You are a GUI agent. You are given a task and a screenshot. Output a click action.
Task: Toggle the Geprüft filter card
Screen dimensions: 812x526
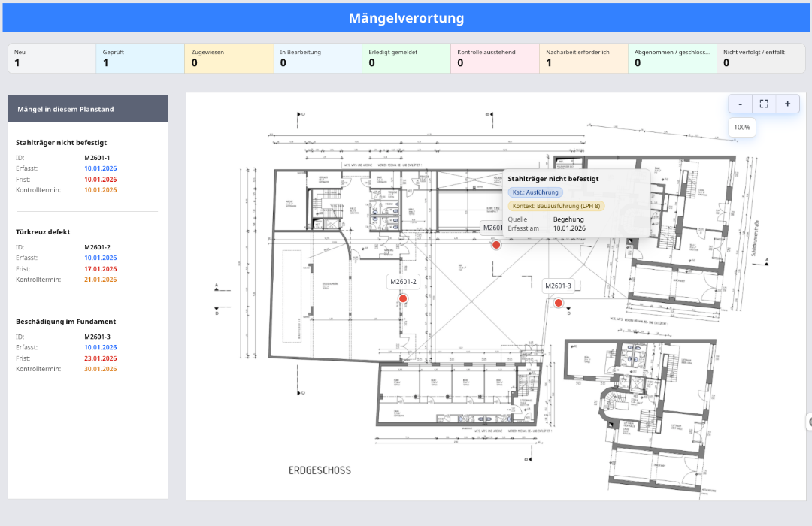[138, 57]
